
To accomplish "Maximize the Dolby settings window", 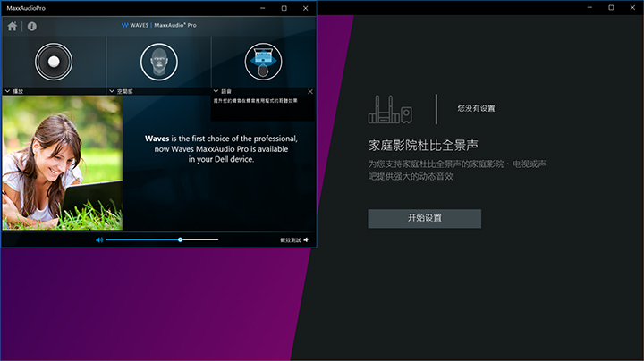I will click(x=611, y=7).
